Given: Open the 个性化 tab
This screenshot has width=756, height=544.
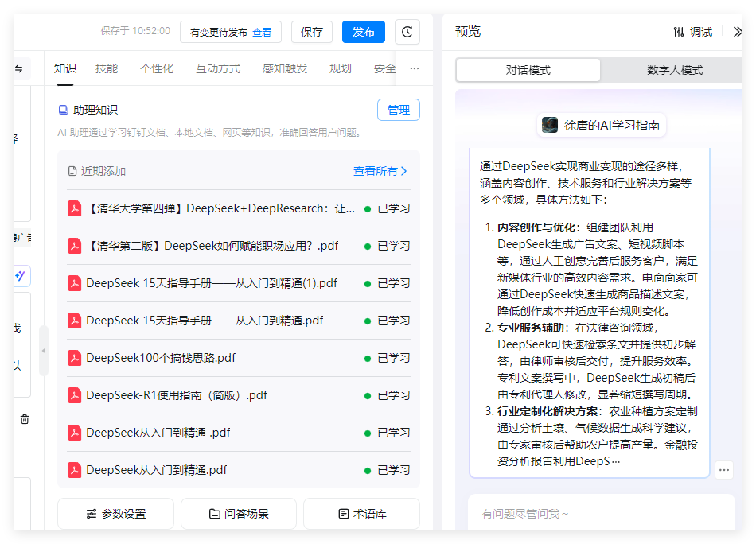Looking at the screenshot, I should [157, 69].
